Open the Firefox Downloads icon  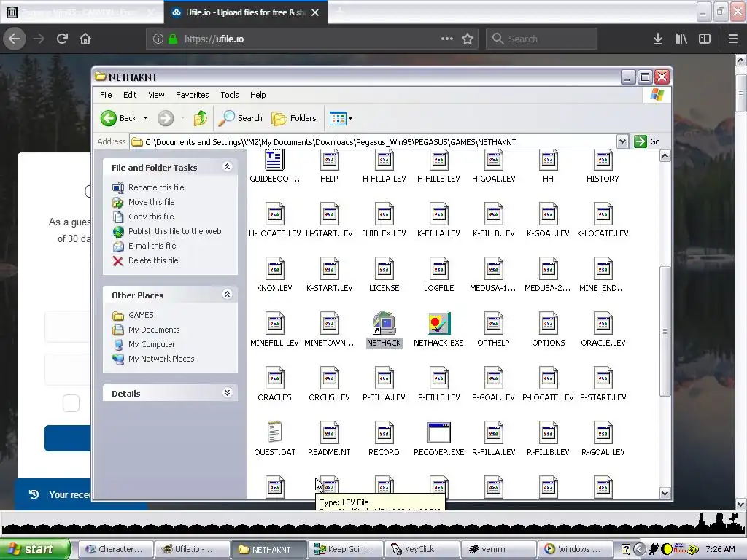(658, 39)
